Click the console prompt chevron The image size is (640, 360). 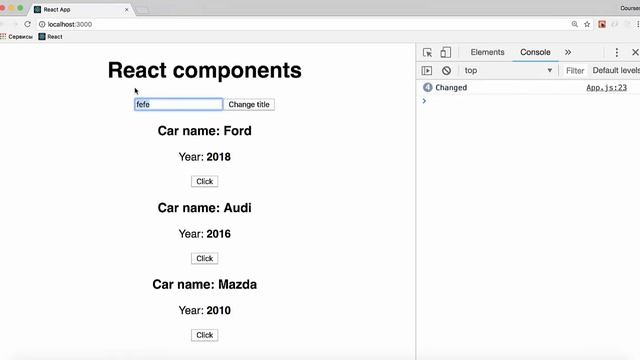click(424, 101)
